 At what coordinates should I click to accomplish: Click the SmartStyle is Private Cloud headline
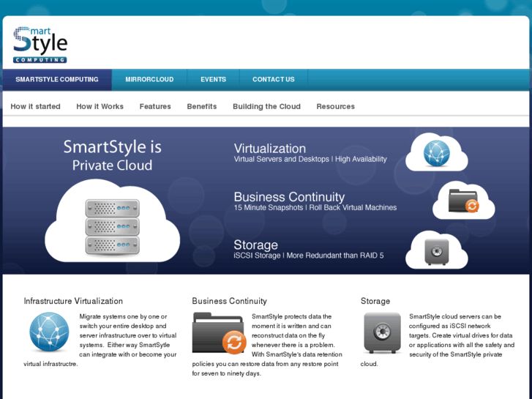[112, 155]
